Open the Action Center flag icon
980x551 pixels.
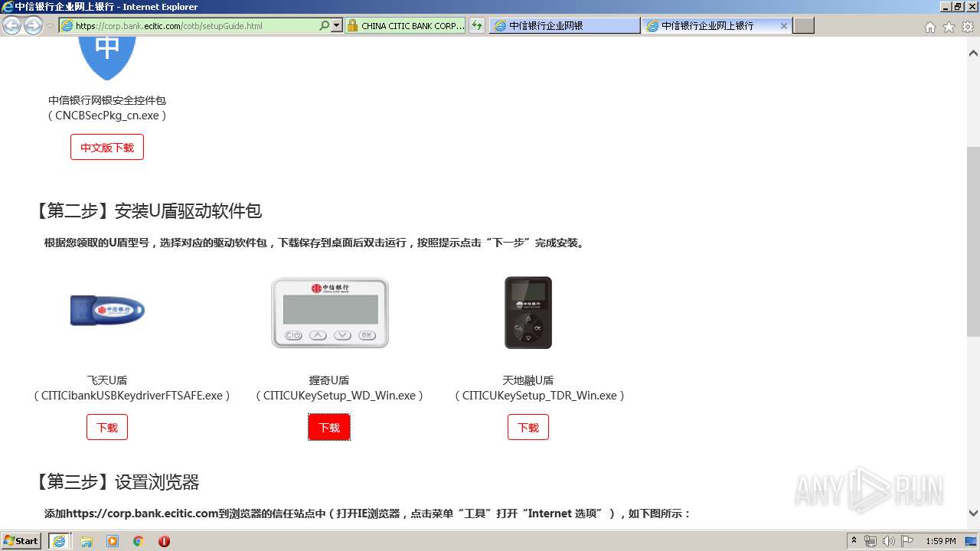[907, 541]
